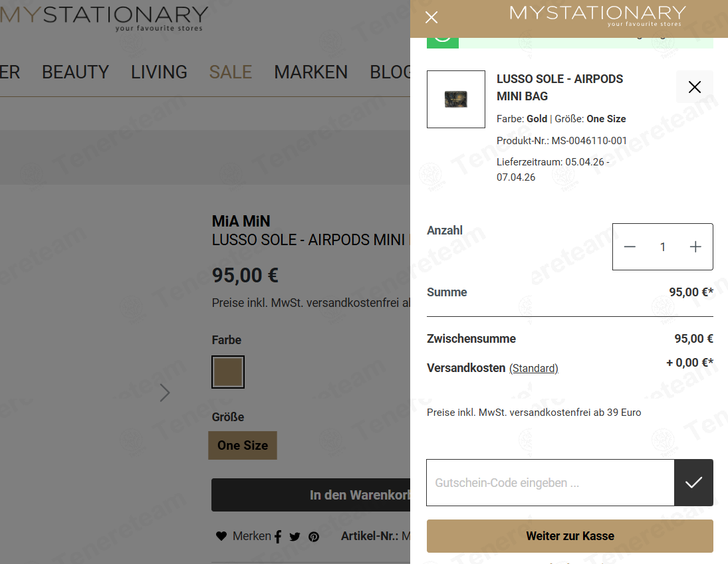Open the SALE menu

pos(230,72)
